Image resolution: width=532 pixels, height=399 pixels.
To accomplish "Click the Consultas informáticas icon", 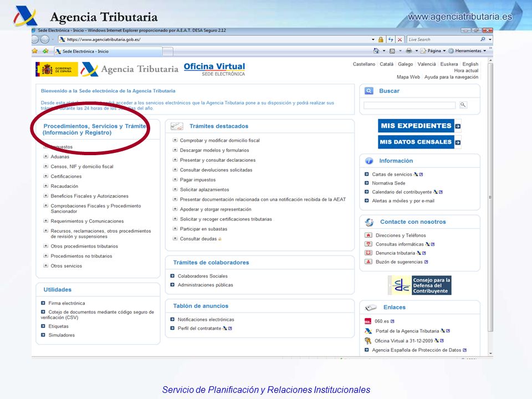I will click(368, 244).
